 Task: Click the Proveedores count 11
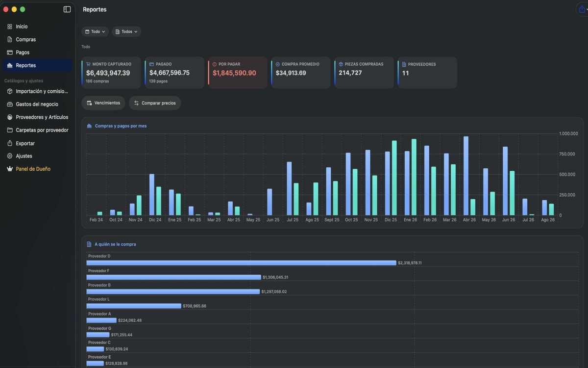pos(406,73)
